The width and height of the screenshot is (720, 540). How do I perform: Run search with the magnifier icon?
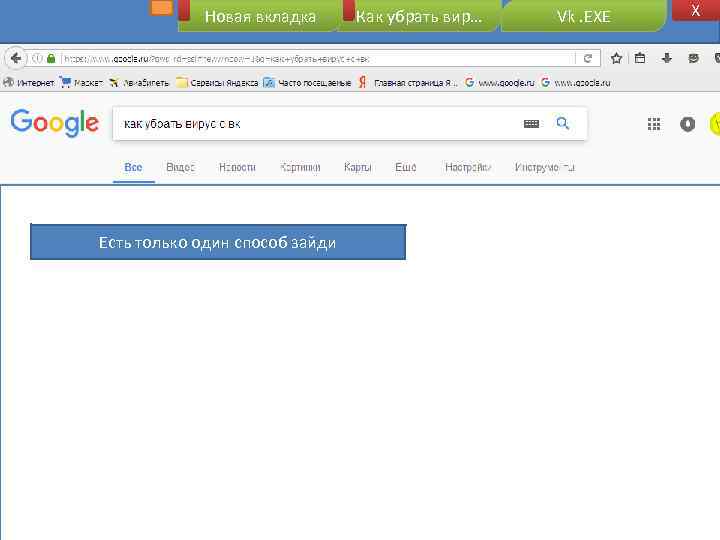(x=562, y=123)
